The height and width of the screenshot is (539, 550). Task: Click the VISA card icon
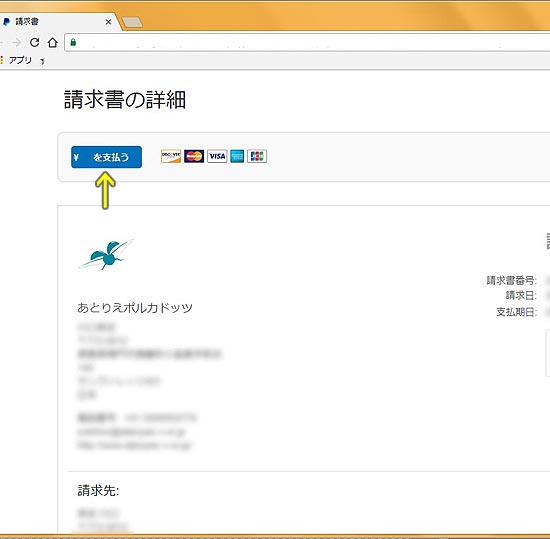(217, 156)
